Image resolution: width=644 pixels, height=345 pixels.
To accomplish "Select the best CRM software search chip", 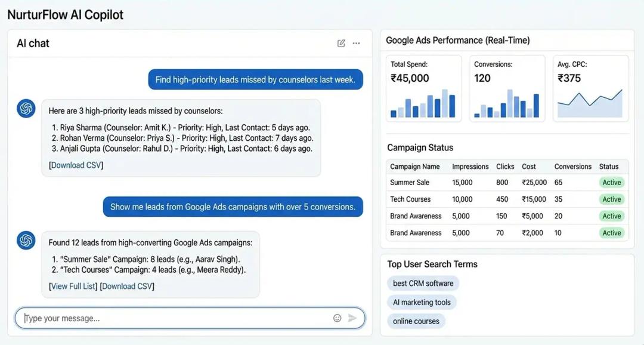I will [x=423, y=283].
